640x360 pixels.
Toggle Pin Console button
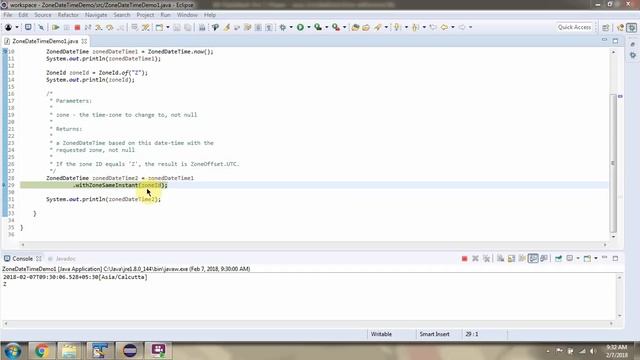(558, 258)
